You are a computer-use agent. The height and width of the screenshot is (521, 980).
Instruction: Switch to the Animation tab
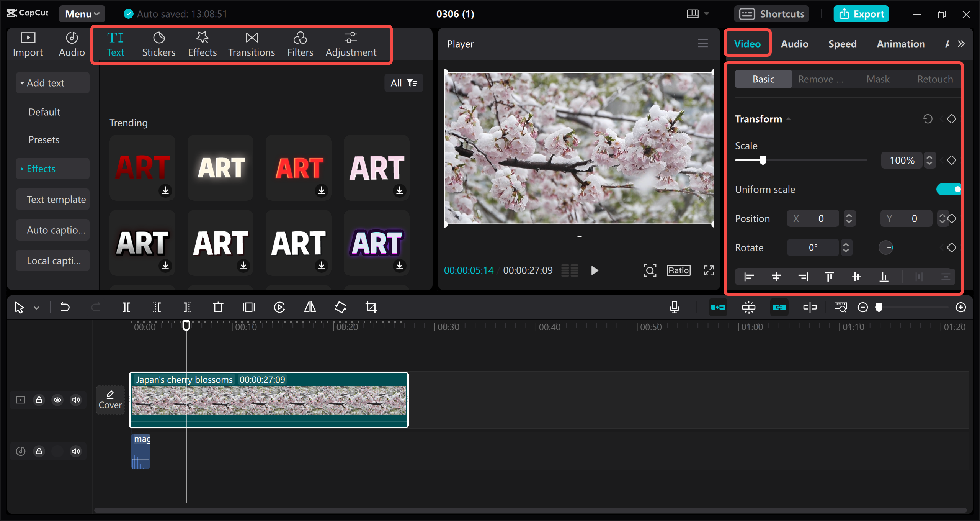coord(900,43)
